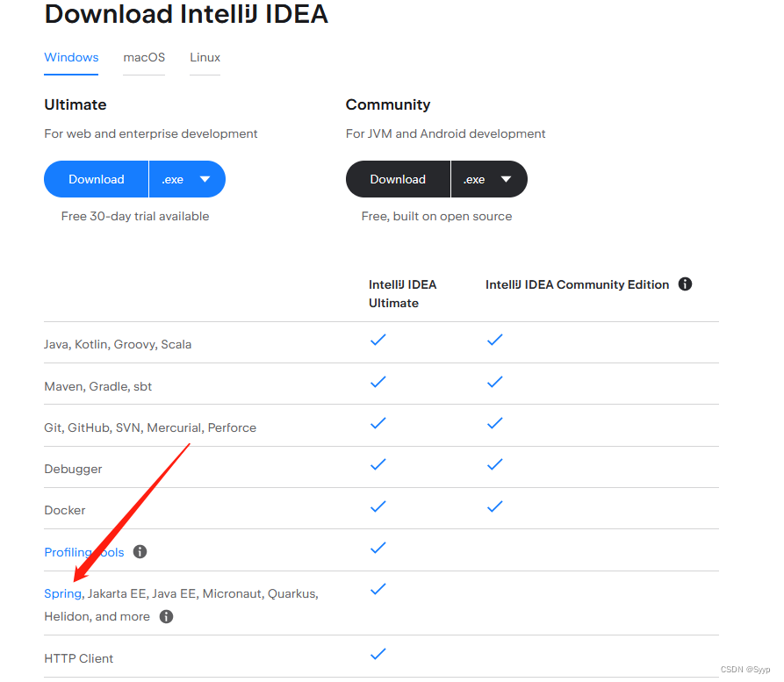784x682 pixels.
Task: Open the Profiling tools link
Action: [x=84, y=552]
